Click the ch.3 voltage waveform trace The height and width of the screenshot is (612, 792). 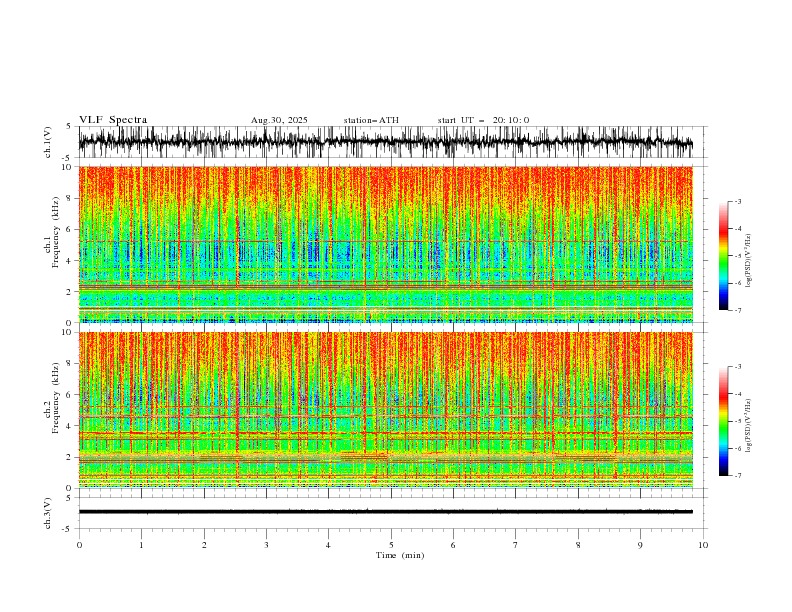point(385,512)
